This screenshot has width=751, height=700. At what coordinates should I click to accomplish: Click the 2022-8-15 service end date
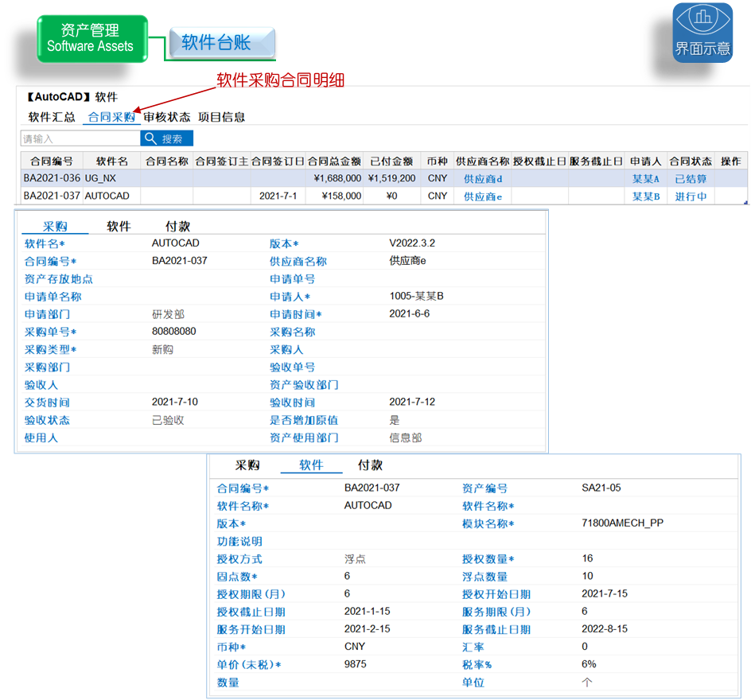click(x=605, y=628)
